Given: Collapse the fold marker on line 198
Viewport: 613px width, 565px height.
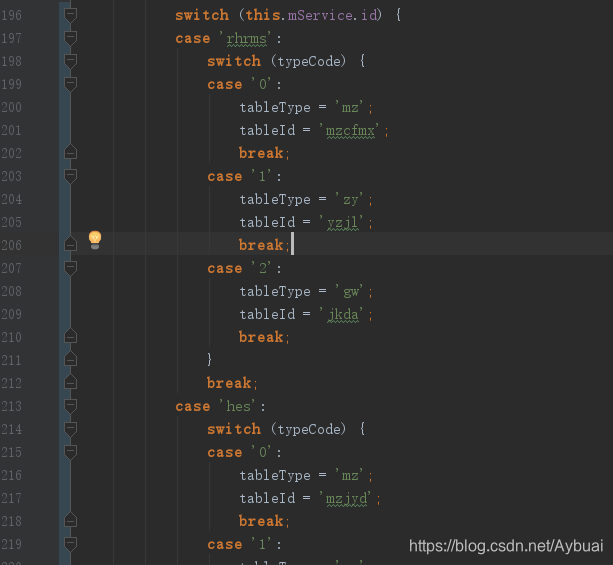Looking at the screenshot, I should click(70, 62).
